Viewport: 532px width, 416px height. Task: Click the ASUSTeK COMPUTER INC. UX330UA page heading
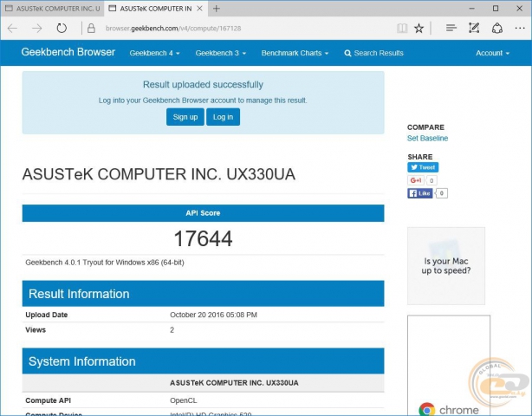(159, 174)
